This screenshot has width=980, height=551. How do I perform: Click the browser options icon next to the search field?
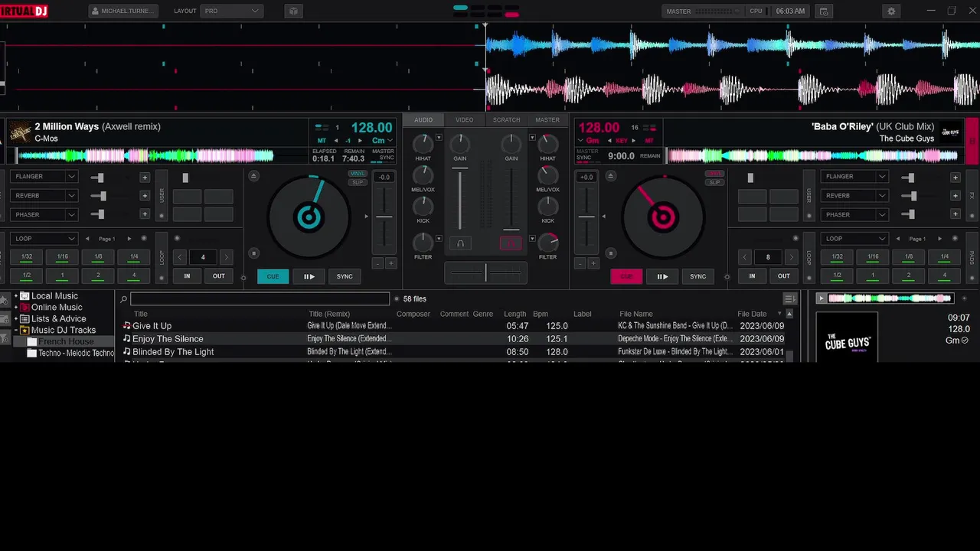[789, 298]
